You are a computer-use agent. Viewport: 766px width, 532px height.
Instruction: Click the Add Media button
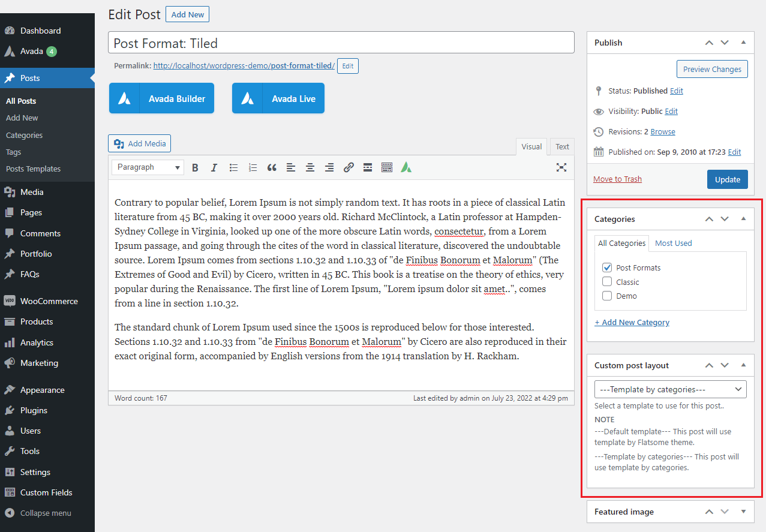pyautogui.click(x=140, y=143)
